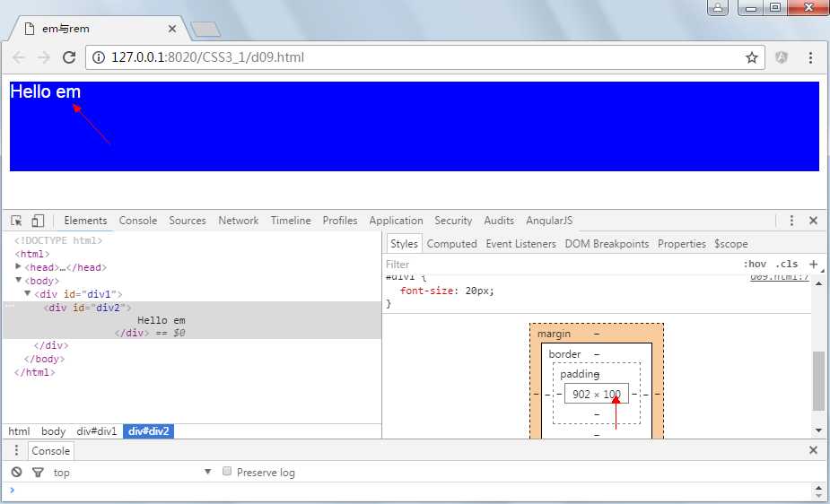The image size is (830, 504).
Task: Go forward to next page
Action: click(44, 57)
